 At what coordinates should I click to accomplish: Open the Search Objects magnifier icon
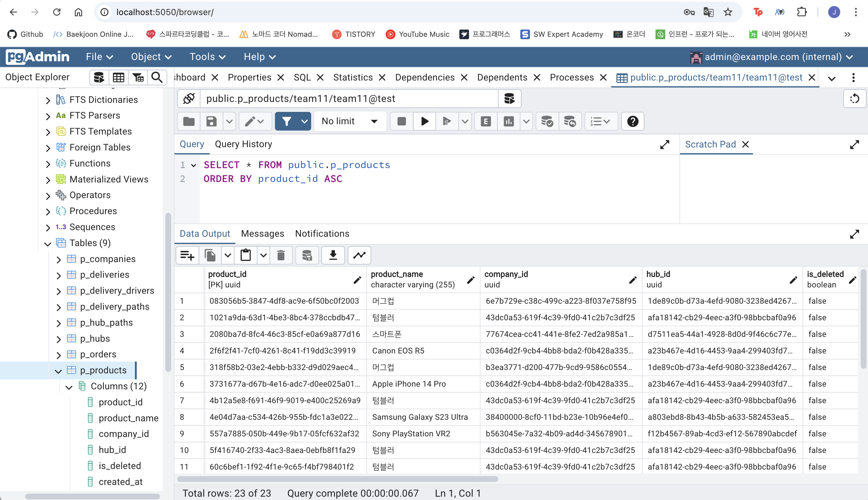coord(157,77)
